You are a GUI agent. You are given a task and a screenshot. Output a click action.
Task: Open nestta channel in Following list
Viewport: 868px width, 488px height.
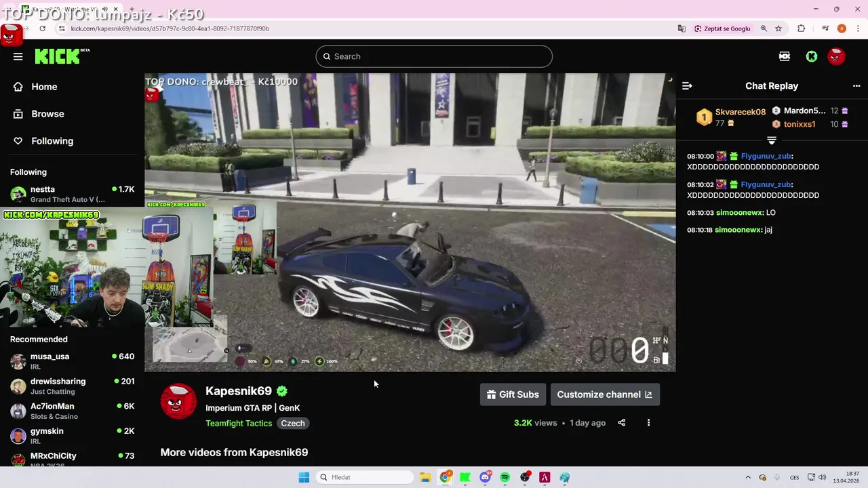click(72, 194)
